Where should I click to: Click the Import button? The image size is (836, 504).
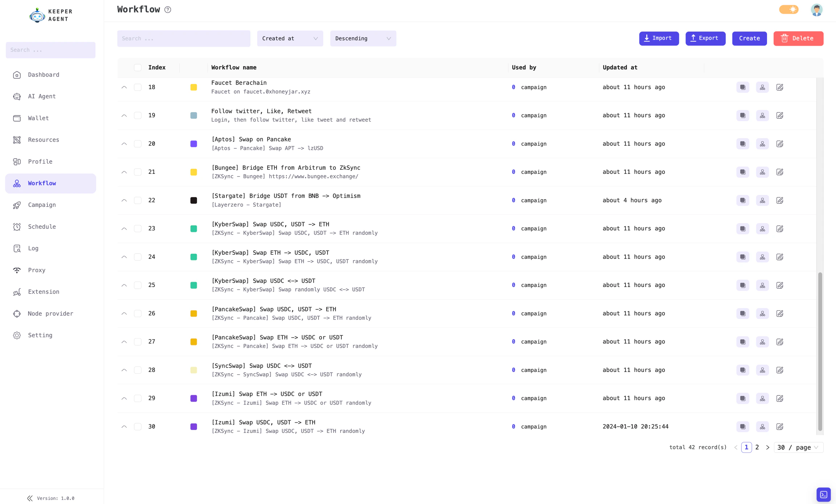tap(659, 38)
